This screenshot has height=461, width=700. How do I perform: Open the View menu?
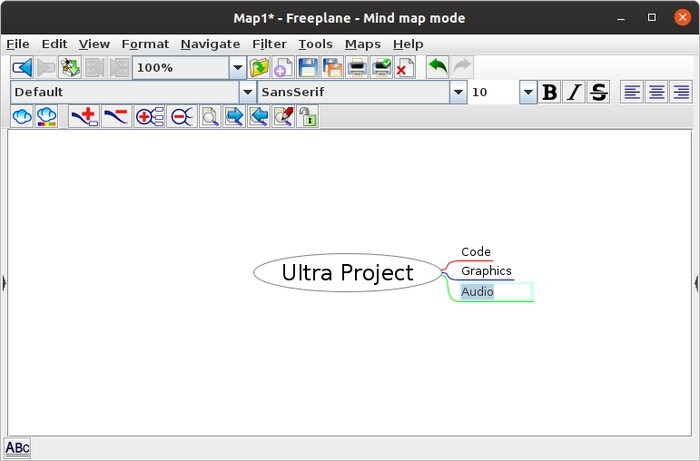94,44
